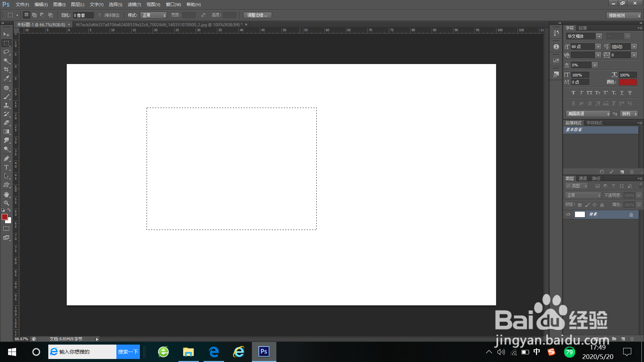Select the Pen tool
This screenshot has height=362, width=644.
(x=6, y=159)
